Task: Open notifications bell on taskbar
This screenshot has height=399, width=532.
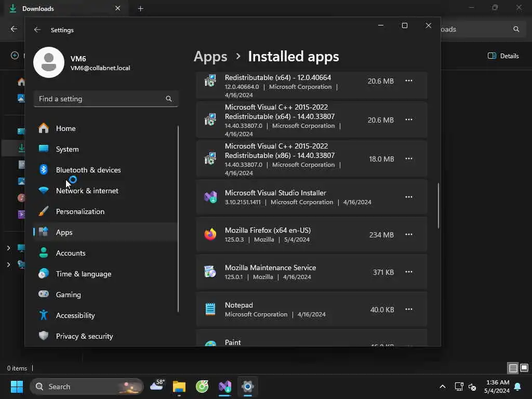Action: [x=518, y=387]
